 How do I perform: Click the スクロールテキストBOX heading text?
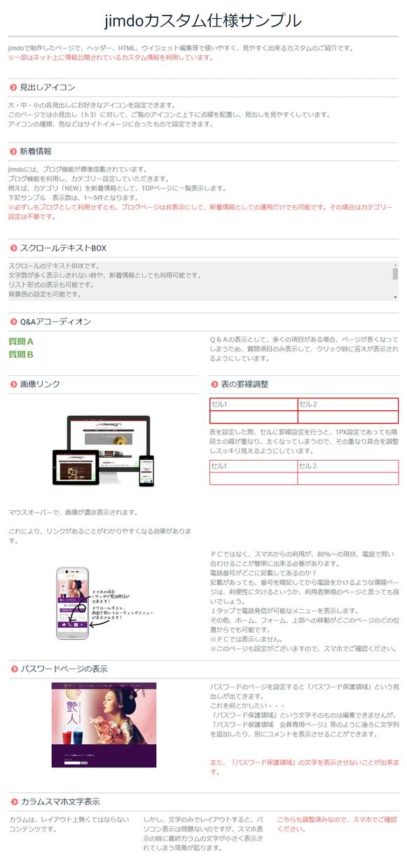click(63, 248)
